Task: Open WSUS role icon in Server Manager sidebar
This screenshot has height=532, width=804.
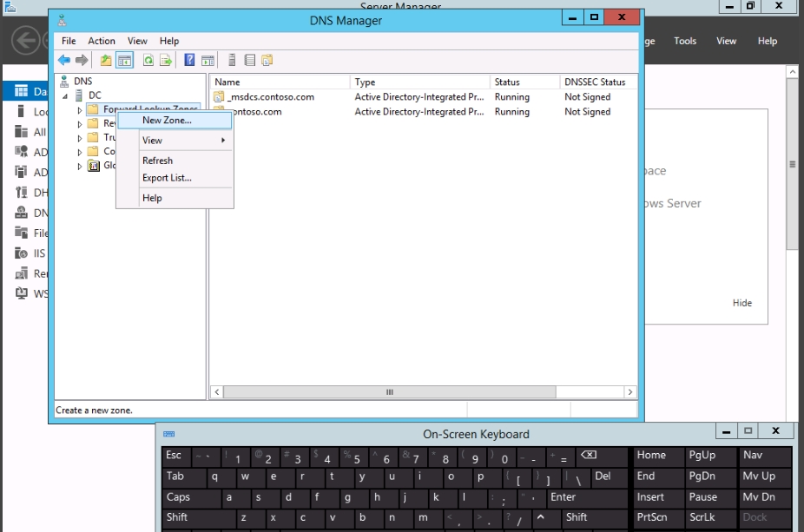Action: pos(21,293)
